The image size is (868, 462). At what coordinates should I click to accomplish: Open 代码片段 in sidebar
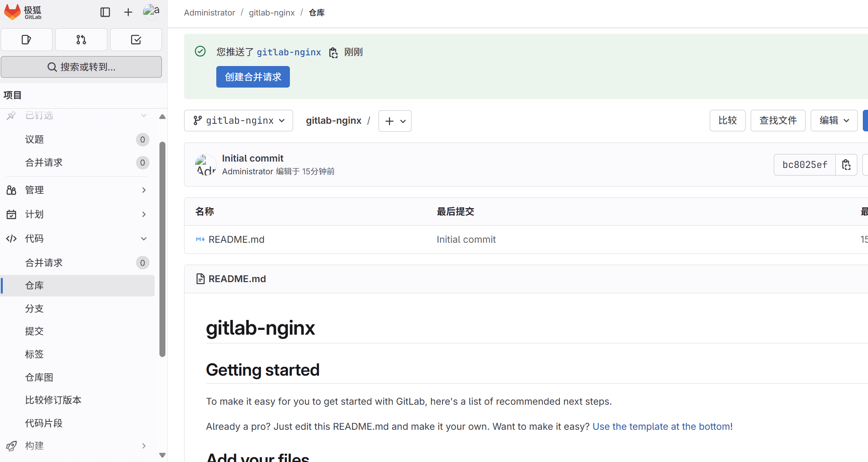tap(77, 423)
